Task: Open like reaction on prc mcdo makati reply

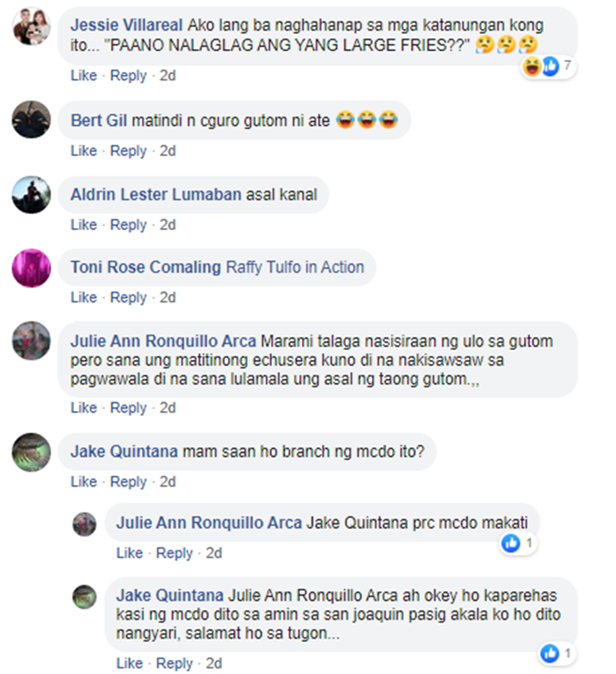Action: [518, 543]
